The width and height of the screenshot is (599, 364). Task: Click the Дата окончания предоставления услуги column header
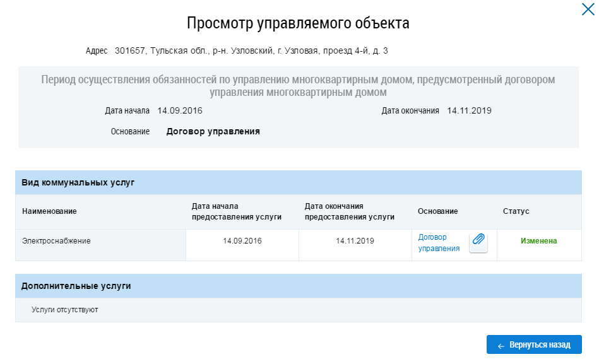click(349, 211)
